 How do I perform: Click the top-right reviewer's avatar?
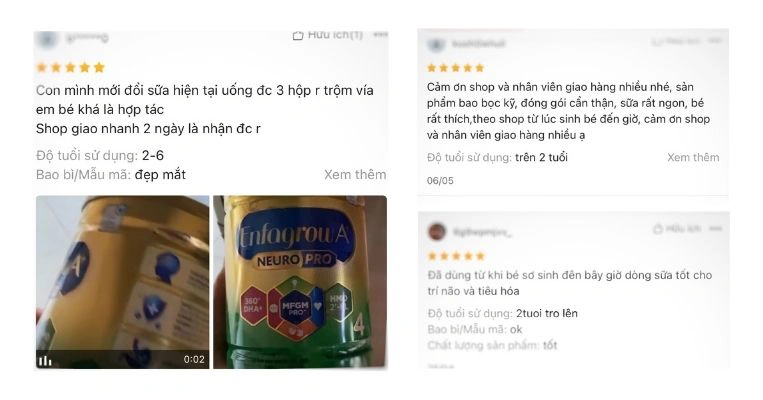(x=436, y=44)
